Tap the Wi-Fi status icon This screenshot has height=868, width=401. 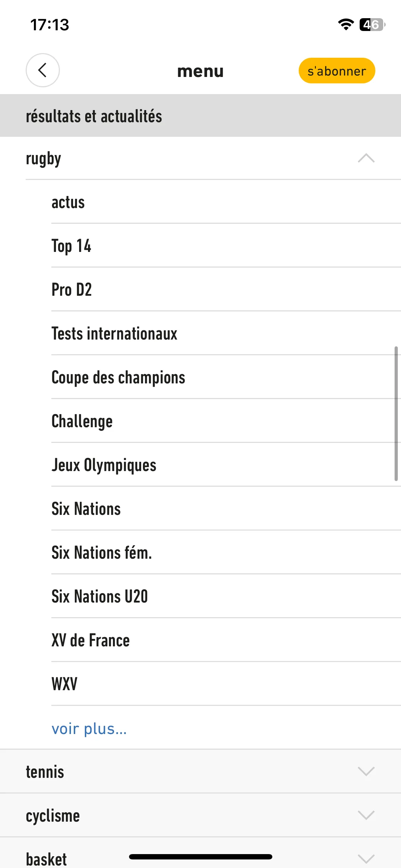[345, 25]
